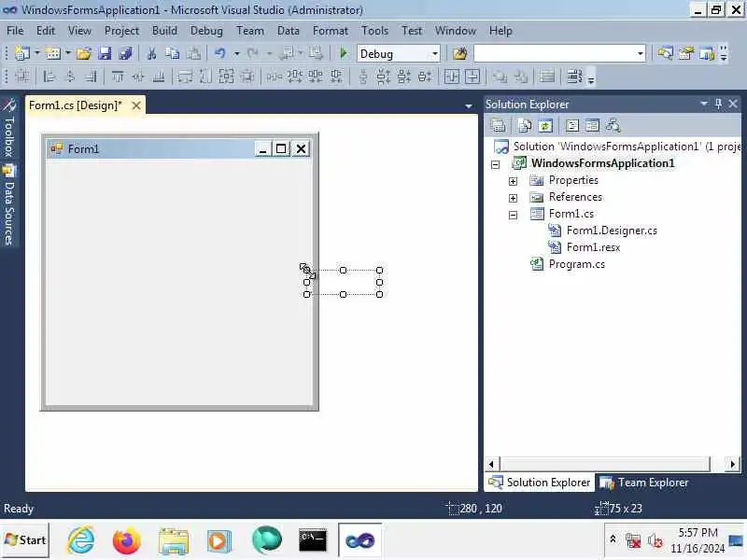Image resolution: width=747 pixels, height=560 pixels.
Task: Open the Data Sources side panel
Action: click(8, 204)
